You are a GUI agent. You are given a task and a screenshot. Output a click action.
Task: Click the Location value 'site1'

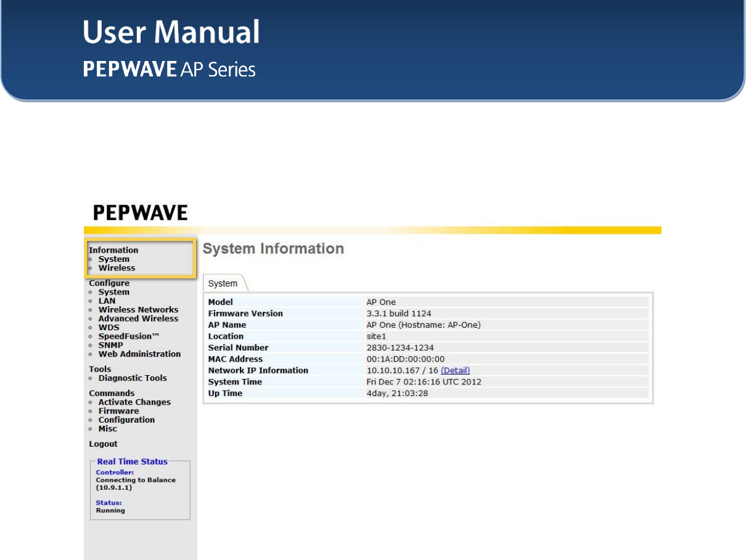376,336
